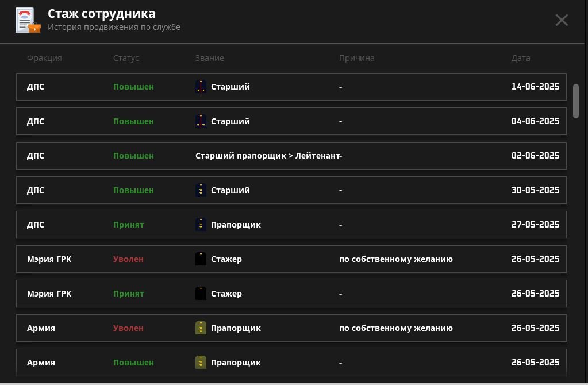Click army Прапорщик insignia in Повышен row
Image resolution: width=588 pixels, height=385 pixels.
click(201, 363)
